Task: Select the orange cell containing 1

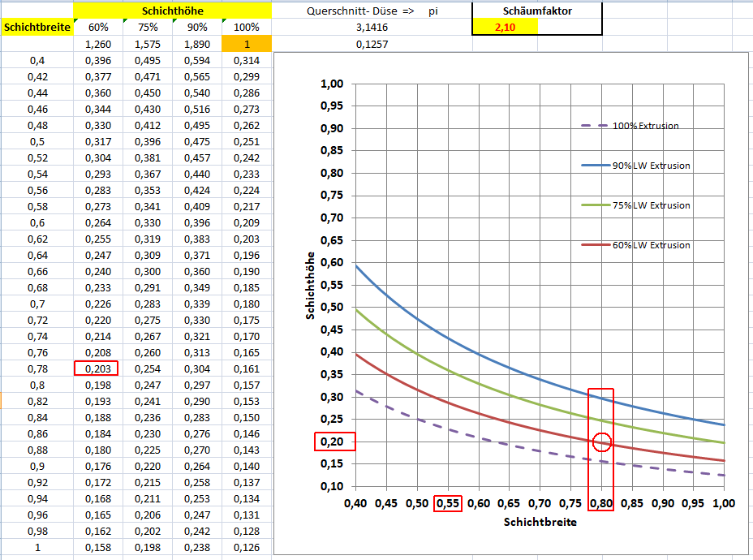Action: coord(246,43)
